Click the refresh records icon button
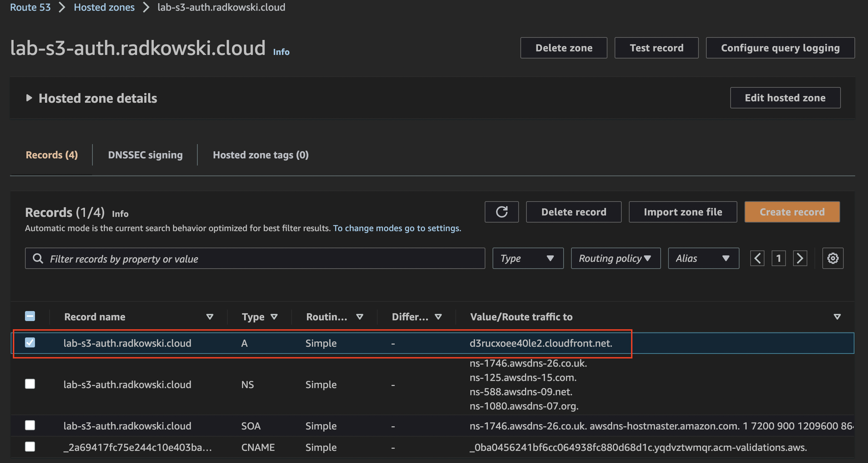868x463 pixels. pos(501,212)
